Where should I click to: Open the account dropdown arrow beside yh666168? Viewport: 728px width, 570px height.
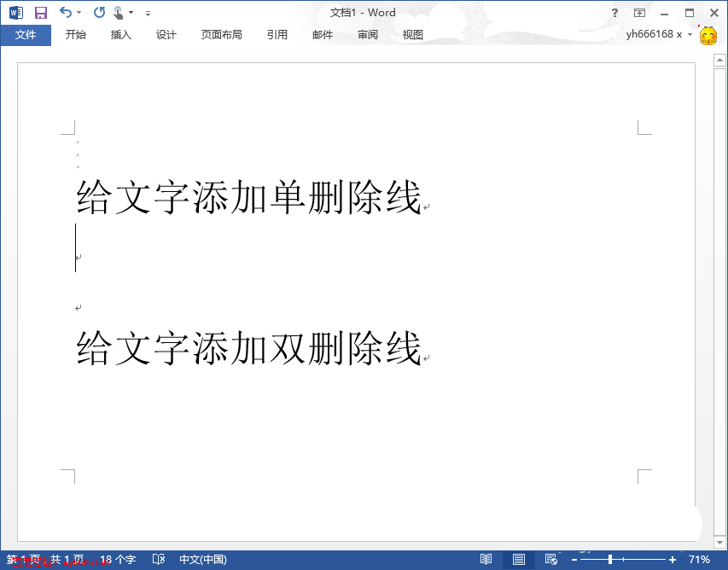pyautogui.click(x=690, y=35)
